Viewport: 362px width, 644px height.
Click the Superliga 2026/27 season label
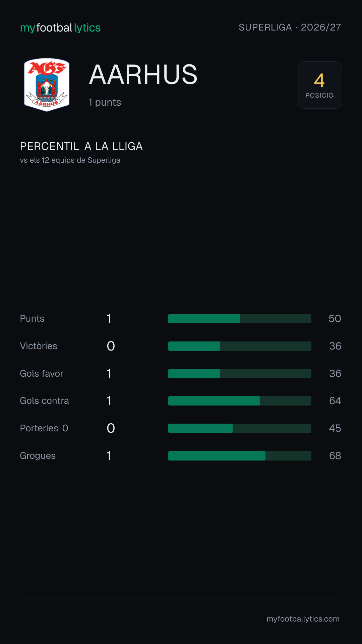[x=290, y=27]
